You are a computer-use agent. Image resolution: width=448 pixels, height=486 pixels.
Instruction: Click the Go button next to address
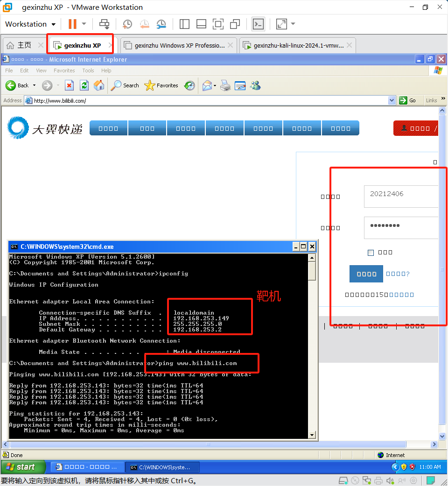click(x=408, y=100)
